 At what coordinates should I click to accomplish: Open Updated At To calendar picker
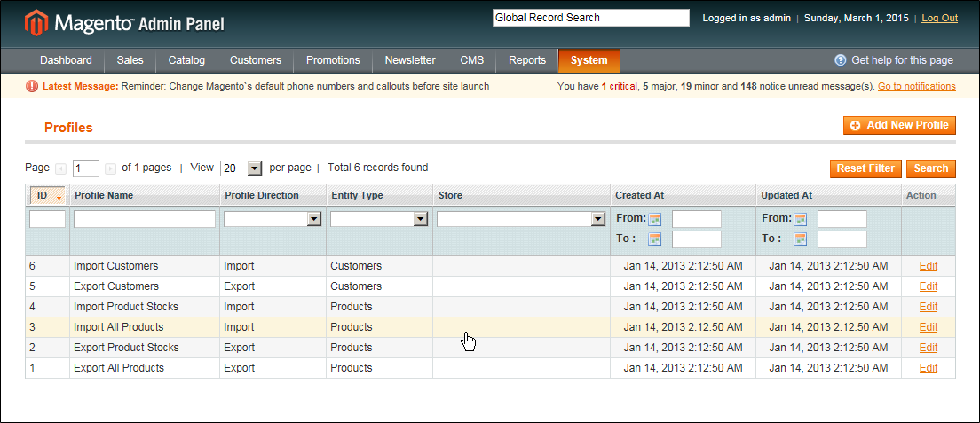pyautogui.click(x=800, y=239)
